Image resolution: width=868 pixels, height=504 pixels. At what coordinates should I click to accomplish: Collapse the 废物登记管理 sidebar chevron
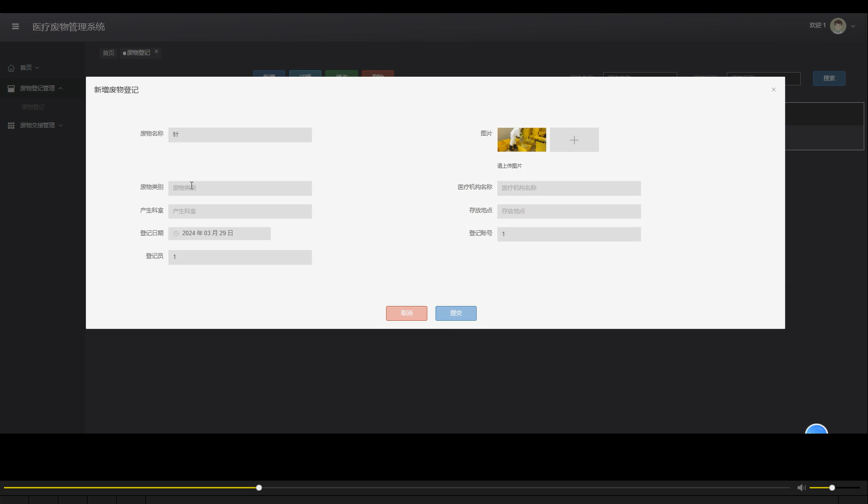point(60,88)
